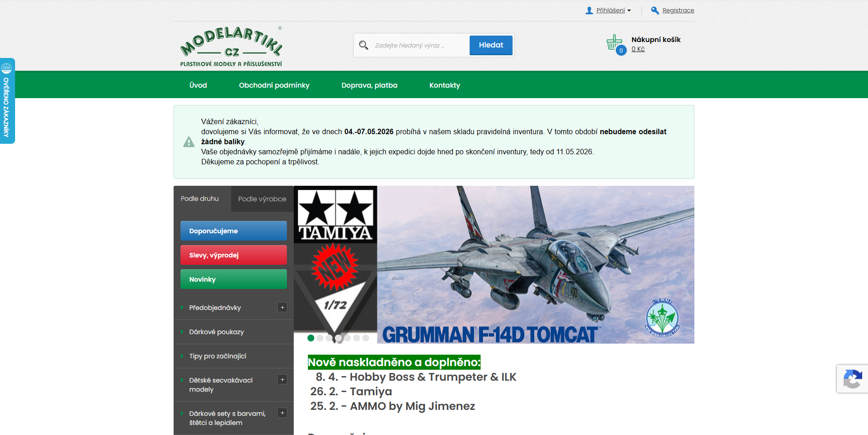Click the reCAPTCHA badge icon
This screenshot has width=868, height=435.
coord(852,379)
